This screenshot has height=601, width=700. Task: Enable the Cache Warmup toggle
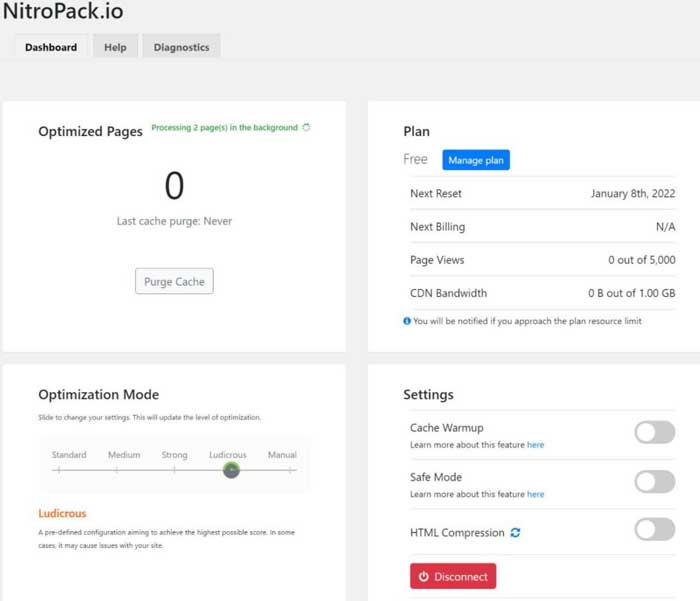pyautogui.click(x=655, y=432)
